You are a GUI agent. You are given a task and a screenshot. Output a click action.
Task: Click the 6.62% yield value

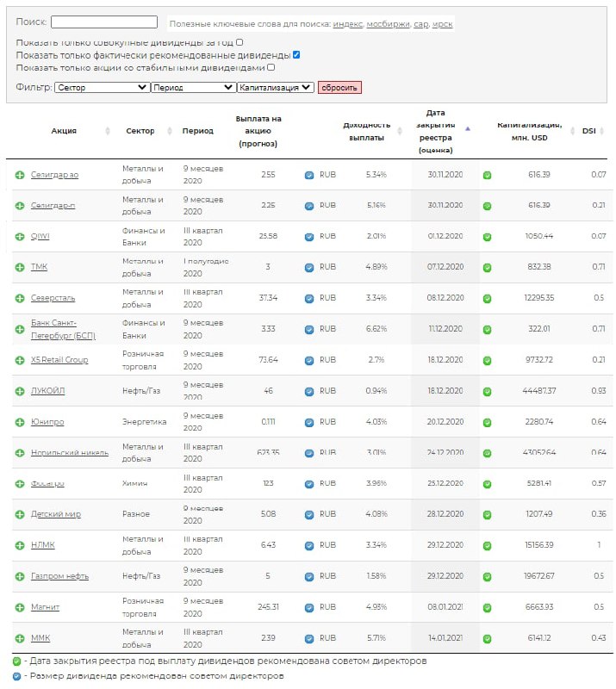(376, 329)
